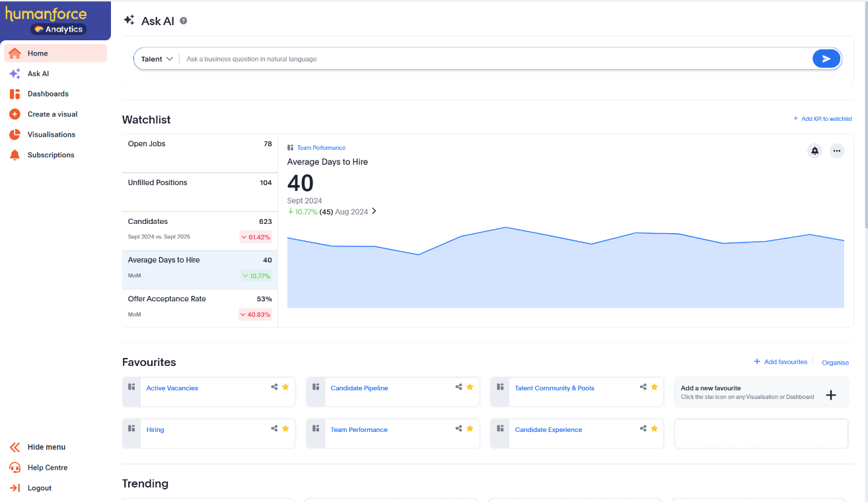Open the Dashboards section in the sidebar

click(x=46, y=93)
